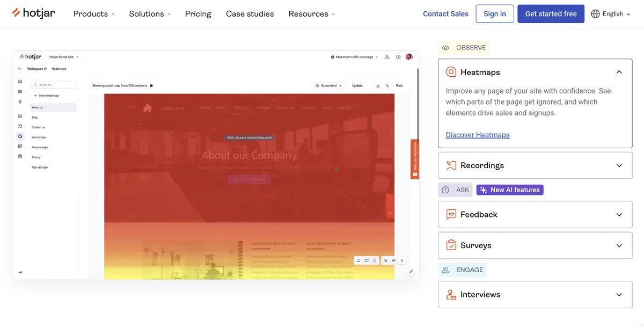The width and height of the screenshot is (644, 327).
Task: Click the Hotjar logo in the site header
Action: (x=34, y=13)
